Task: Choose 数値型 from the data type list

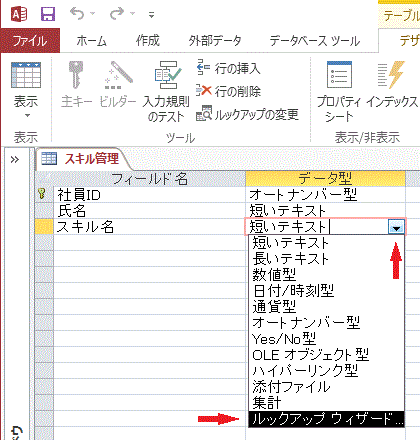Action: tap(326, 274)
